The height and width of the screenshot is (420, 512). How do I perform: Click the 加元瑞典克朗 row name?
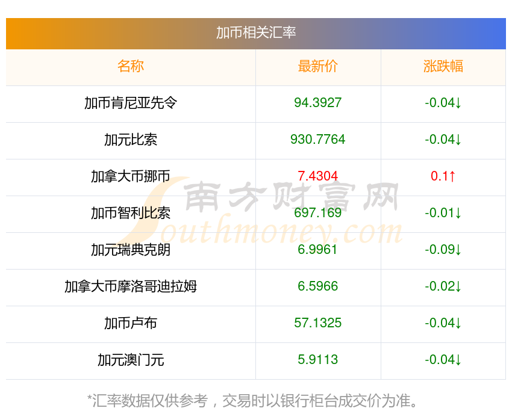click(131, 250)
